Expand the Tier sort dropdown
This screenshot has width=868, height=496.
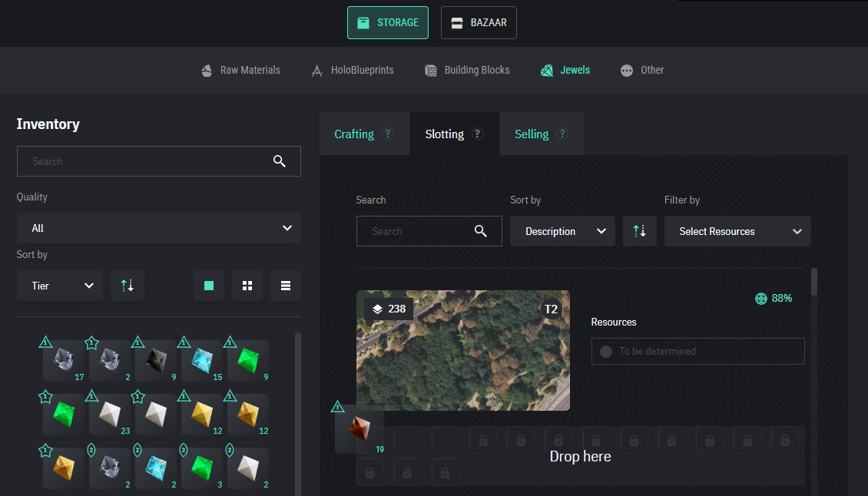coord(60,286)
